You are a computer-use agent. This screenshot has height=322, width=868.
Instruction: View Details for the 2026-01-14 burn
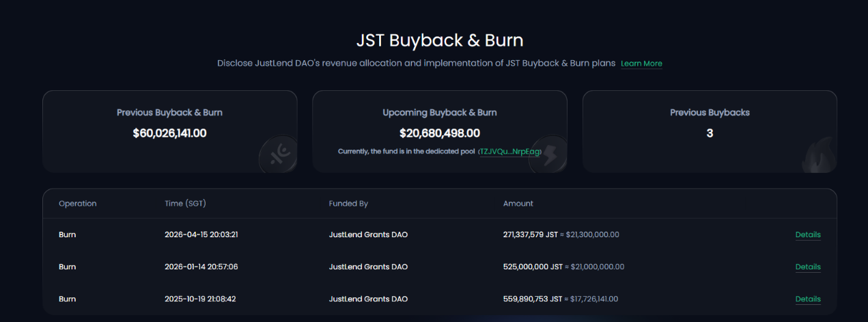click(808, 267)
